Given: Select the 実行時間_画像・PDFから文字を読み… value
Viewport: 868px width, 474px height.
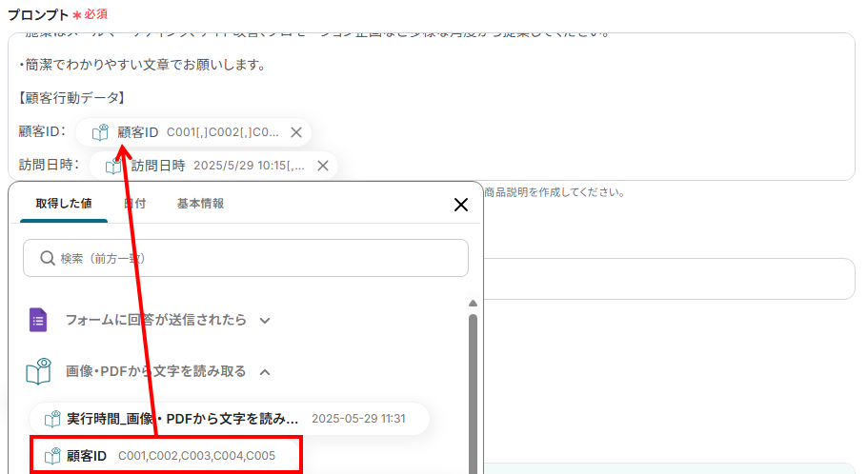Looking at the screenshot, I should (230, 419).
